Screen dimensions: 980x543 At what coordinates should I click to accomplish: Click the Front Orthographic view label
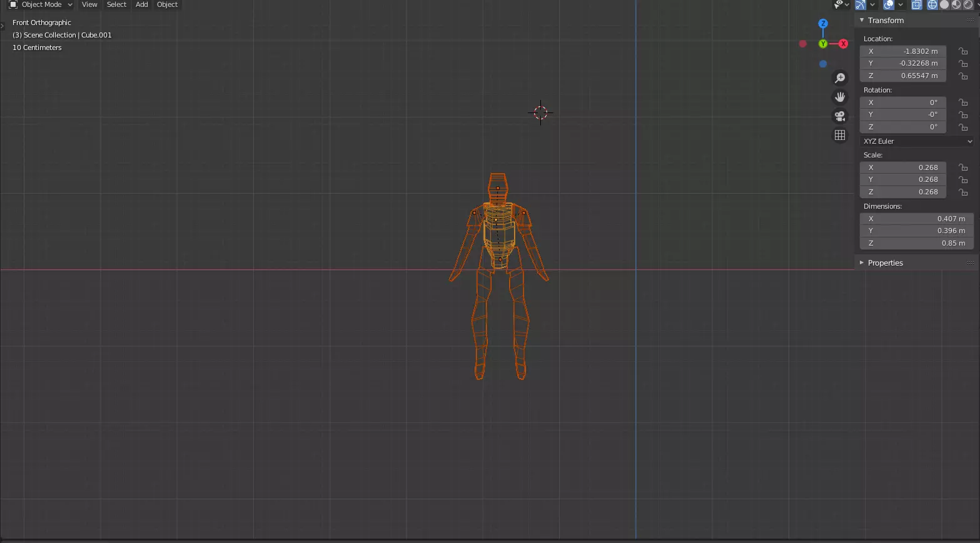pyautogui.click(x=42, y=22)
